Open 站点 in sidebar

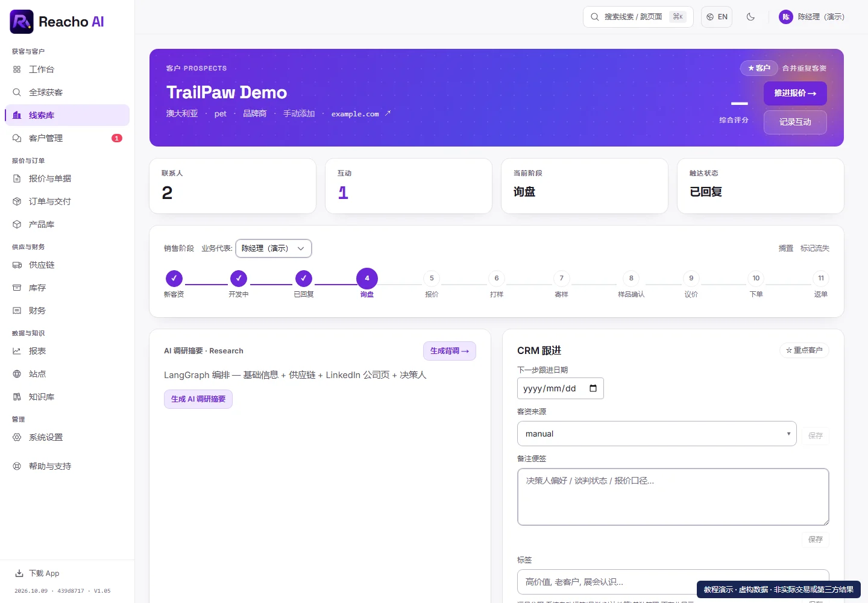tap(67, 374)
